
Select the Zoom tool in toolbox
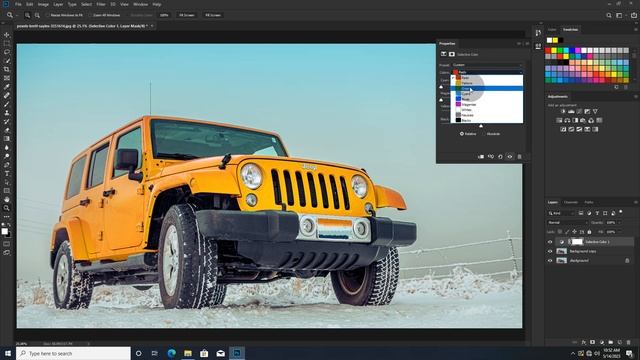tap(7, 208)
